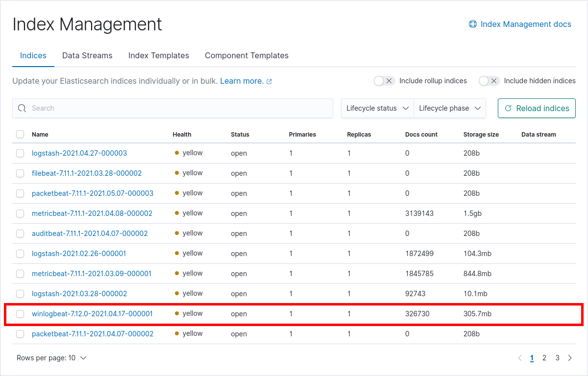The width and height of the screenshot is (588, 376).
Task: Expand the Lifecycle status filter
Action: click(377, 108)
